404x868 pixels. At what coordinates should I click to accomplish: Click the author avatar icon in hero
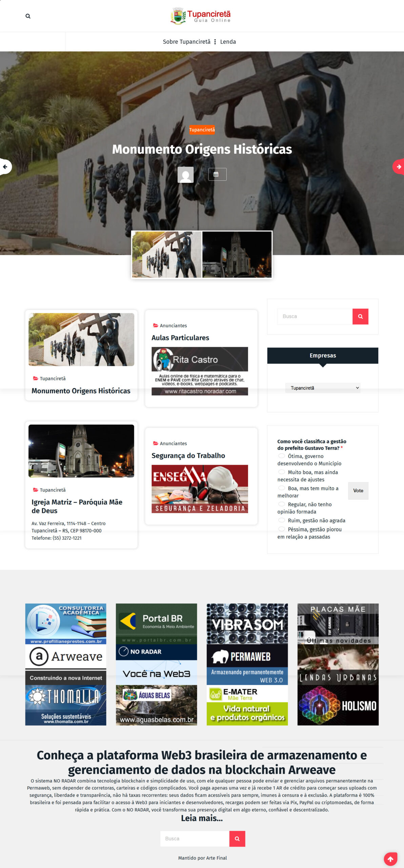click(185, 175)
